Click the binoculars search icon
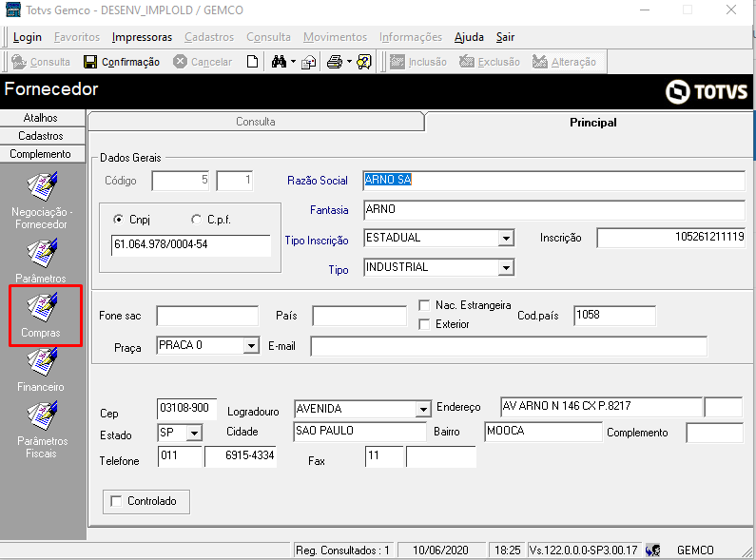Screen dimensions: 756x560 tap(279, 62)
